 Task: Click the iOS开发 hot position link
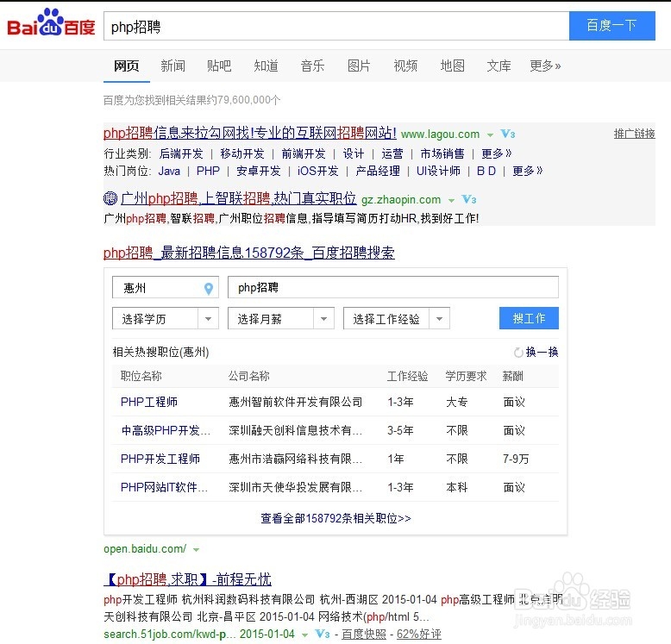tap(318, 171)
